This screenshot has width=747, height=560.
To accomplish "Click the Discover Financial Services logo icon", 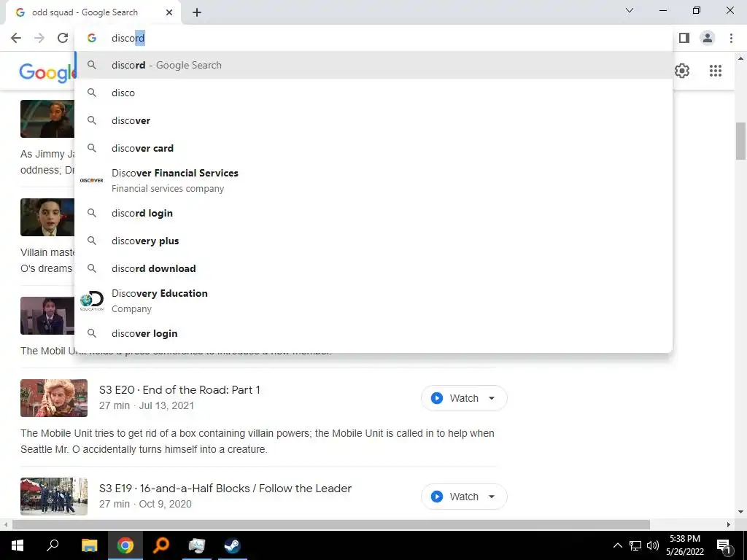I will coord(91,181).
